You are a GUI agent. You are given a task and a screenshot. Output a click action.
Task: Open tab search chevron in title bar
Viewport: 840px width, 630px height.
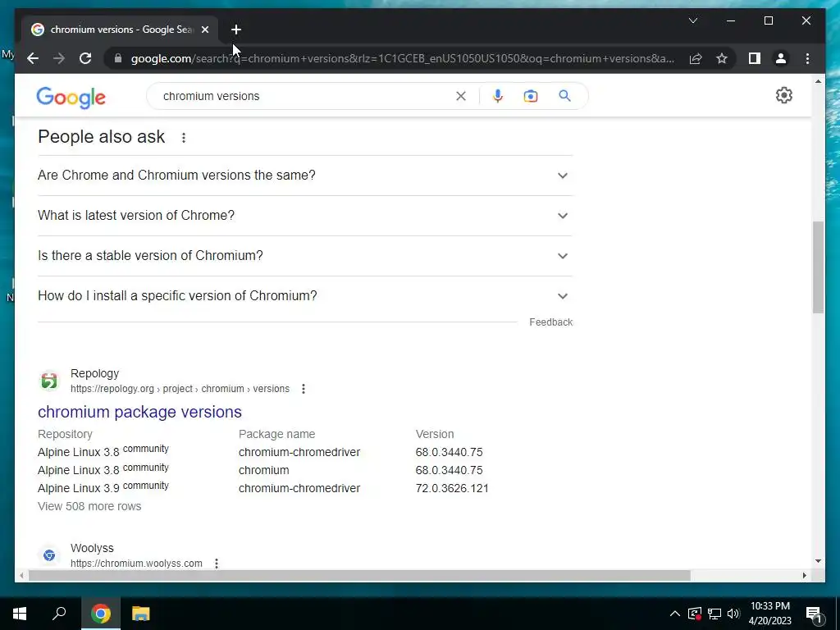coord(692,21)
